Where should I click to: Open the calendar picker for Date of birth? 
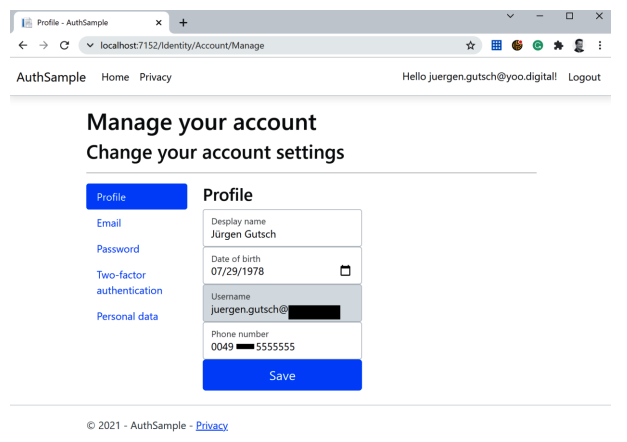(346, 270)
